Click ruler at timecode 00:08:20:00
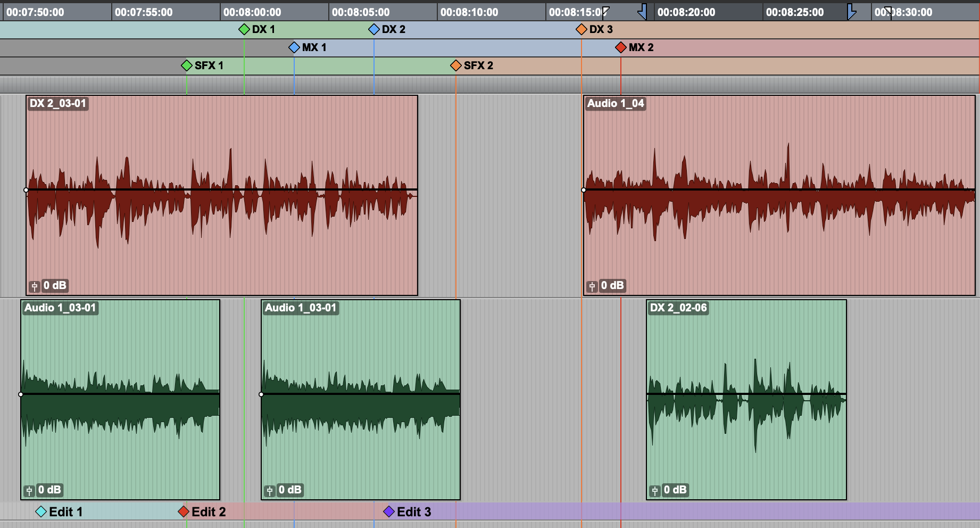 [x=686, y=12]
